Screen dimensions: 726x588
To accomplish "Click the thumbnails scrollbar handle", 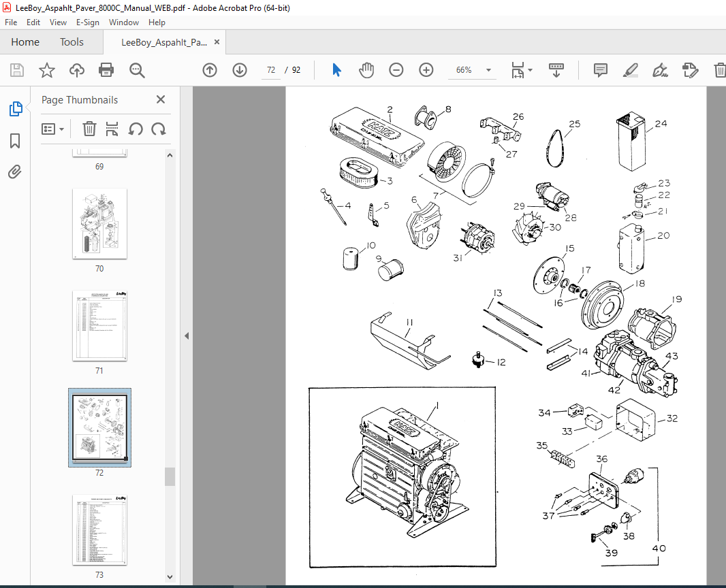I will pyautogui.click(x=170, y=477).
